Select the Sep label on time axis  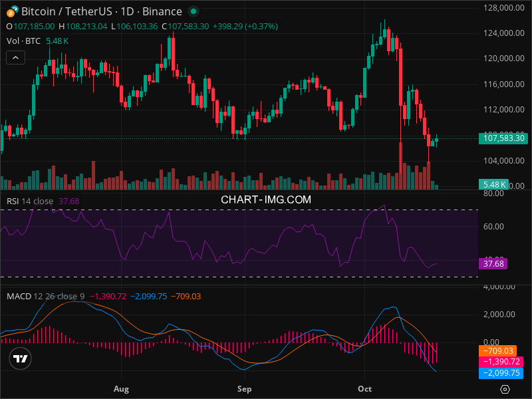pos(245,388)
